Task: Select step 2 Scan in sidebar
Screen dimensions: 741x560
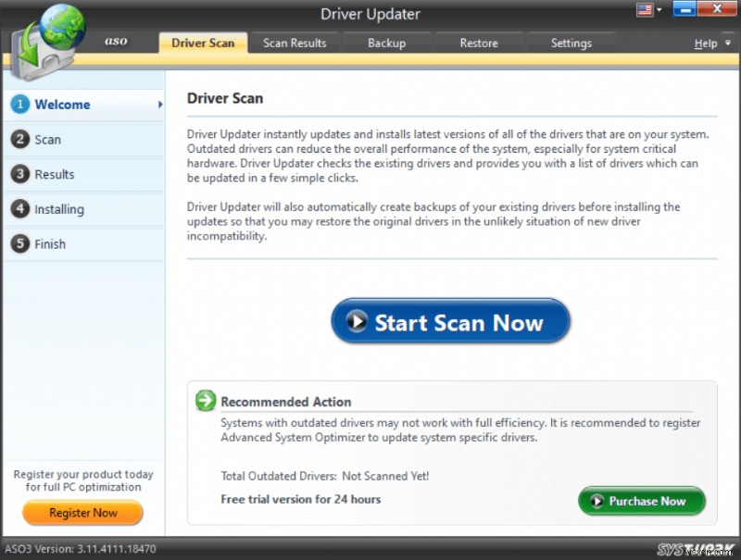Action: pos(83,139)
